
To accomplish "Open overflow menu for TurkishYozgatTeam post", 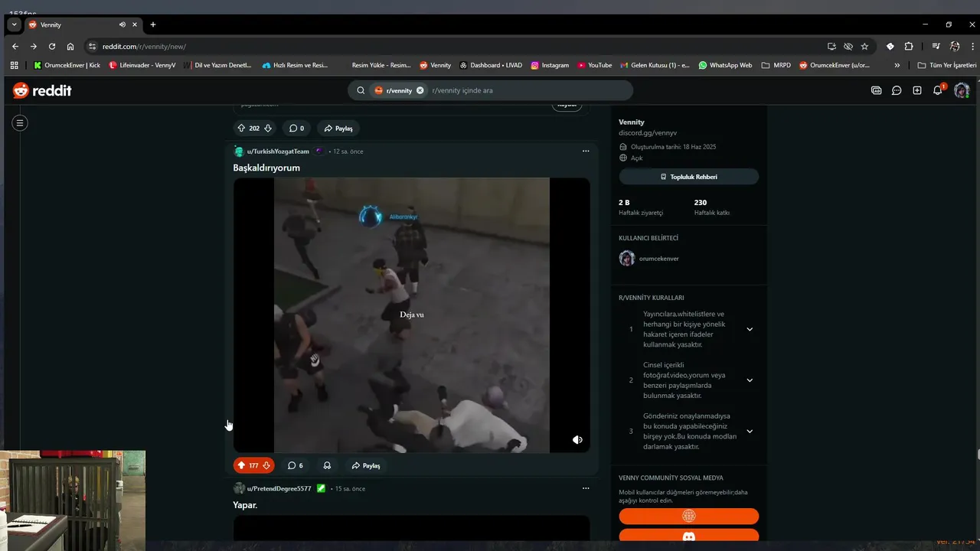I will pyautogui.click(x=586, y=151).
